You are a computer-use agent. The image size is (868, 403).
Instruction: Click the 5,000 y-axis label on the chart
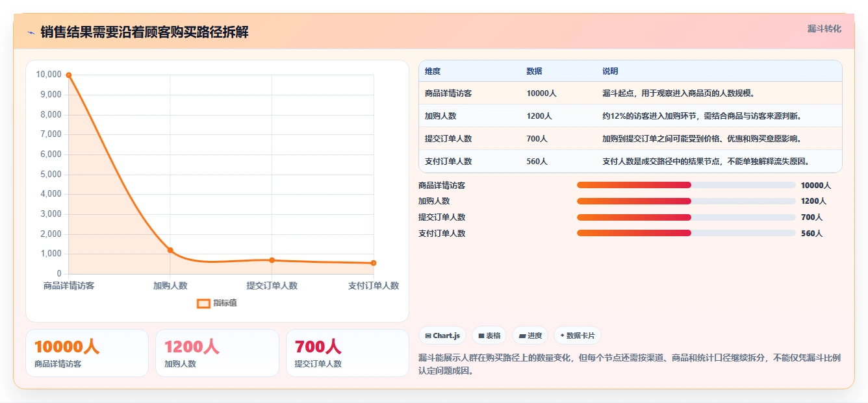[x=51, y=175]
